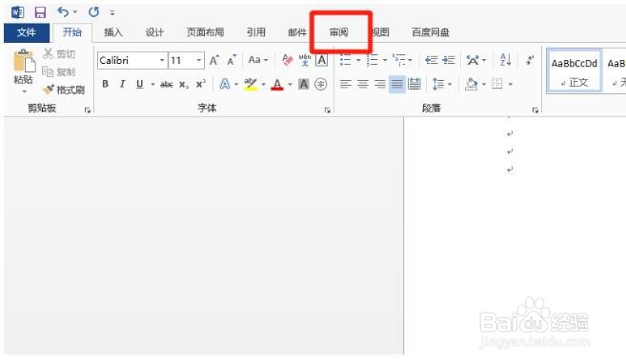Increase paragraph indent

(x=449, y=60)
